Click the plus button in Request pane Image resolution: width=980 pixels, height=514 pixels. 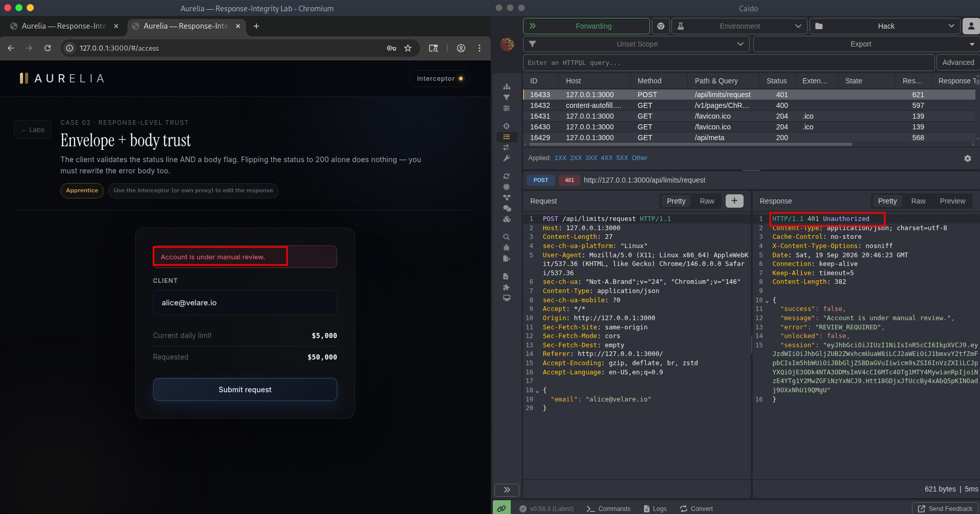pos(734,201)
